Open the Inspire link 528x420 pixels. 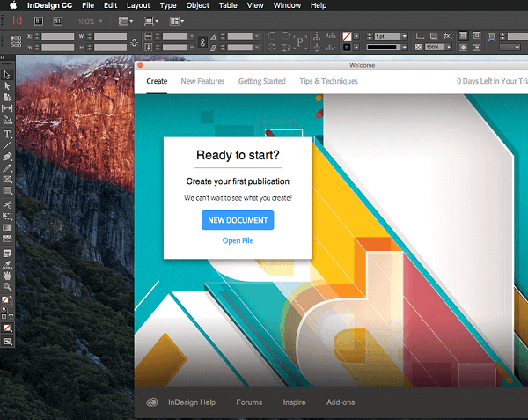click(294, 402)
